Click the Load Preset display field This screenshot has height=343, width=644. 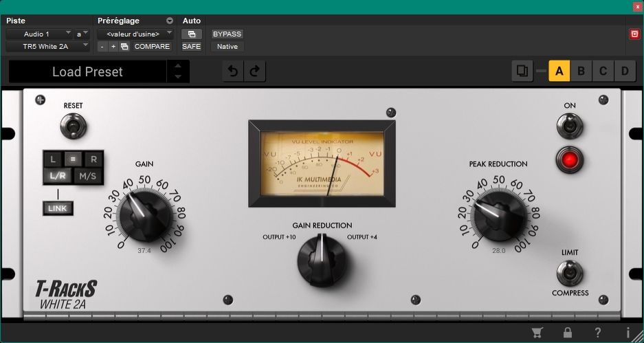pos(87,71)
